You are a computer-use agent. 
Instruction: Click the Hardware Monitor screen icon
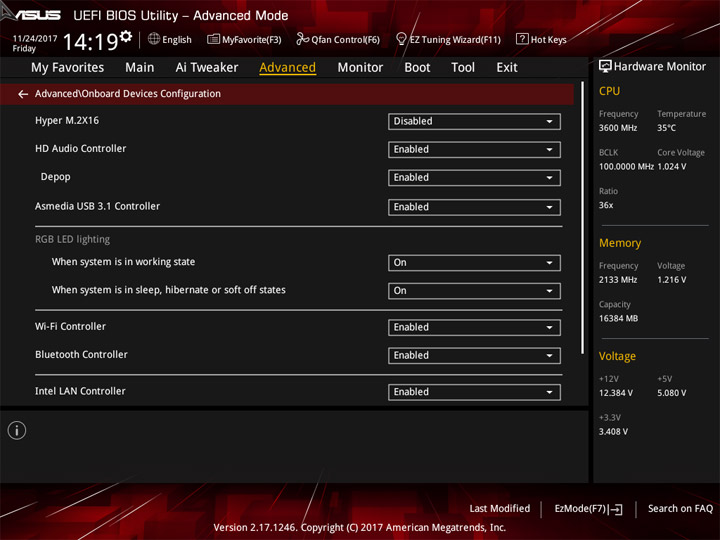[x=605, y=67]
